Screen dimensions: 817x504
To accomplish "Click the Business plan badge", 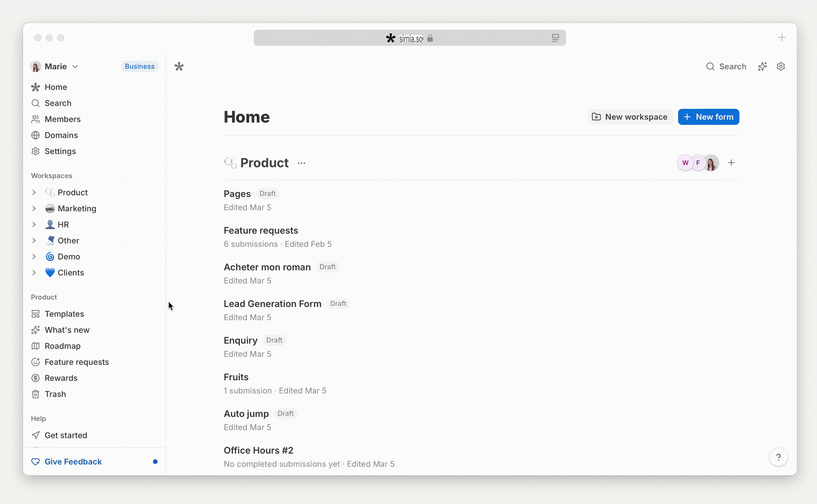I will click(x=140, y=66).
